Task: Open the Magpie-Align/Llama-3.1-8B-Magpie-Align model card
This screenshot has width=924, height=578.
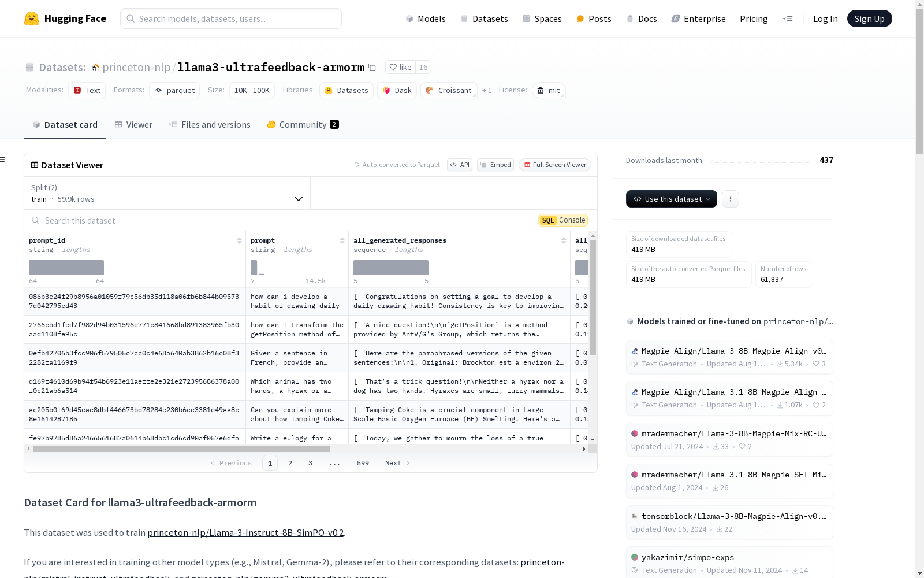Action: (x=729, y=398)
